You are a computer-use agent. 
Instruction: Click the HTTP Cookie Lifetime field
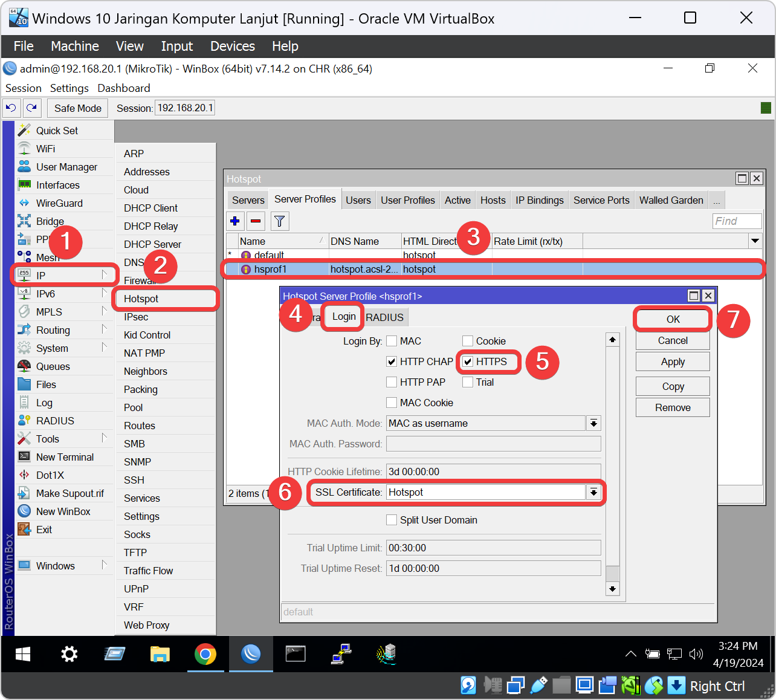click(x=493, y=472)
